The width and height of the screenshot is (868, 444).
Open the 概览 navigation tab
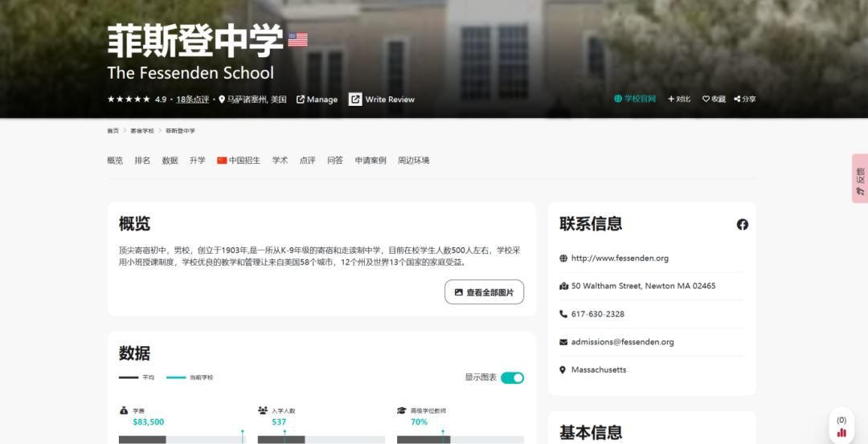click(115, 161)
